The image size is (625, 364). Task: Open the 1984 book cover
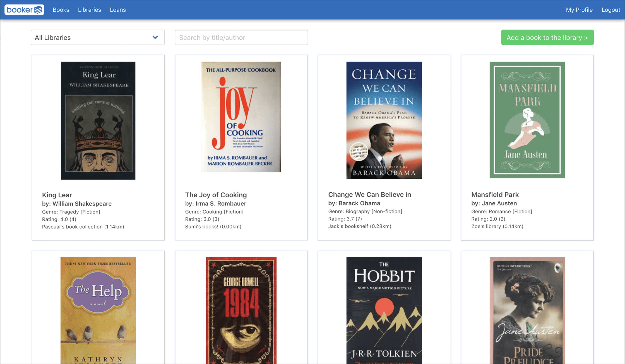[x=241, y=310]
